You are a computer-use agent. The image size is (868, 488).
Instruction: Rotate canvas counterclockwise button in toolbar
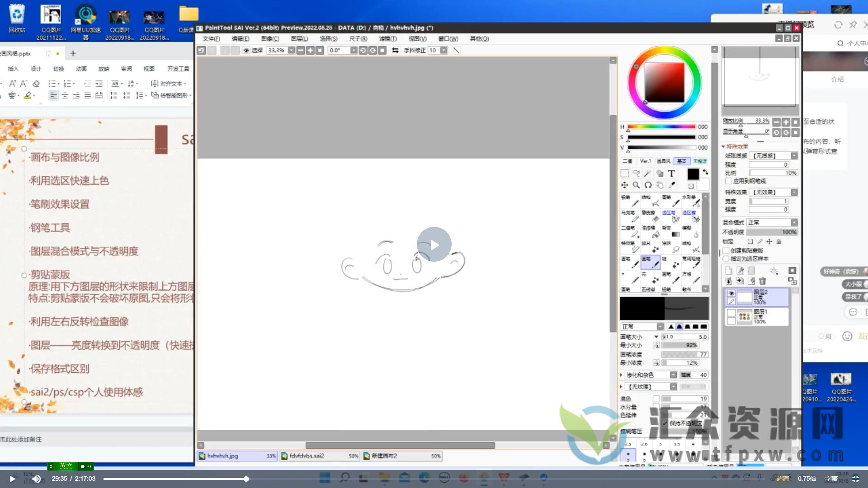coord(363,50)
